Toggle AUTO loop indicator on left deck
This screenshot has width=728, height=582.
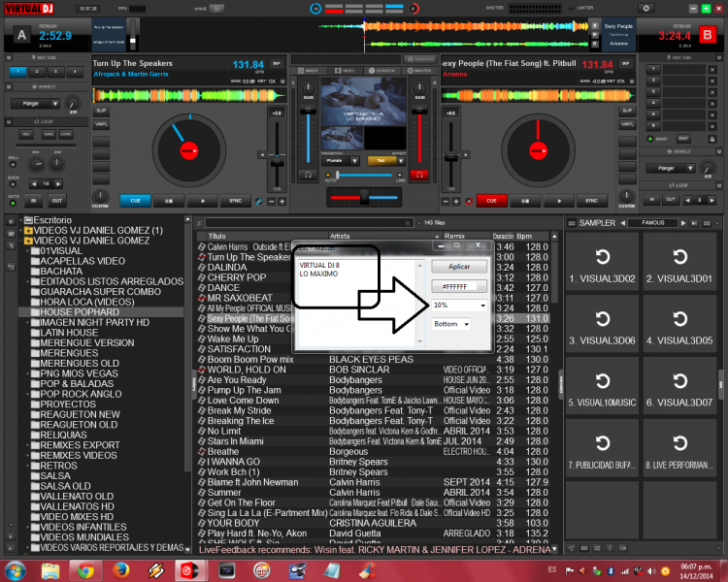(13, 204)
